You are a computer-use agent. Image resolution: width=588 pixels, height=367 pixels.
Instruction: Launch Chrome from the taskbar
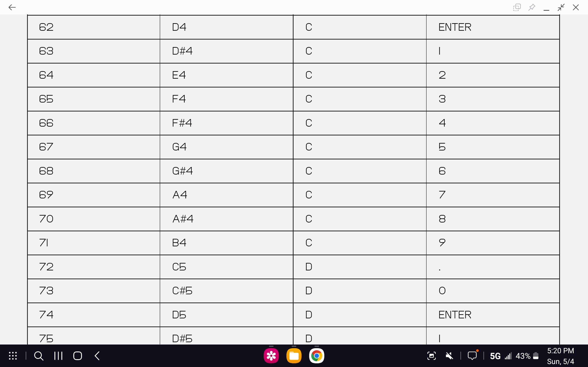click(x=316, y=356)
